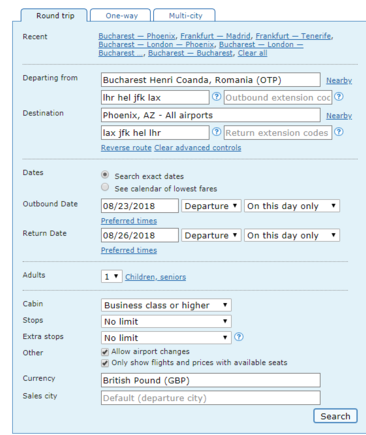Open help icon beside outbound routing codes
The width and height of the screenshot is (366, 435).
tap(216, 97)
